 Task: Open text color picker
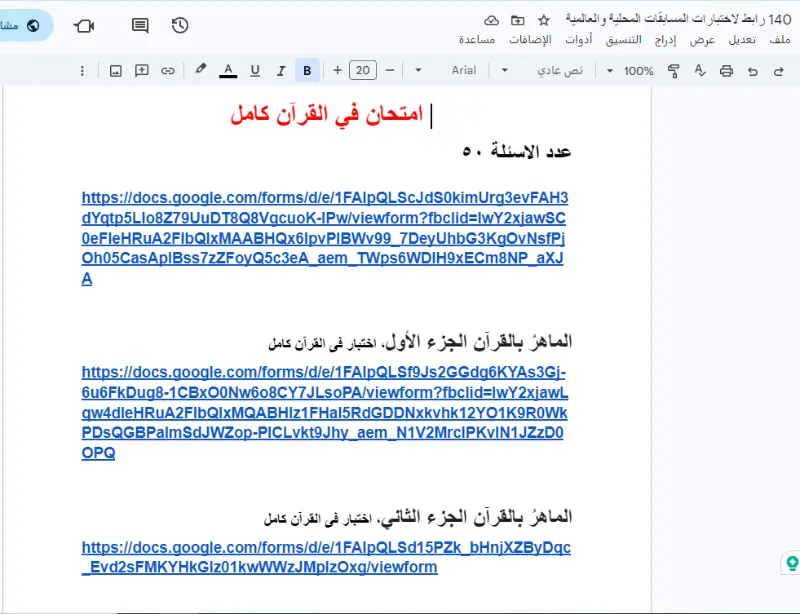[x=228, y=70]
